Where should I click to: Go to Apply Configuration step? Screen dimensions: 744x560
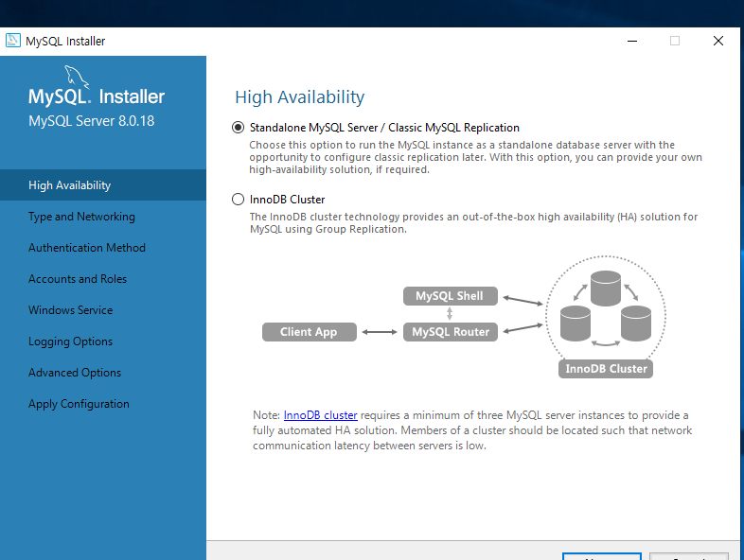[103, 404]
